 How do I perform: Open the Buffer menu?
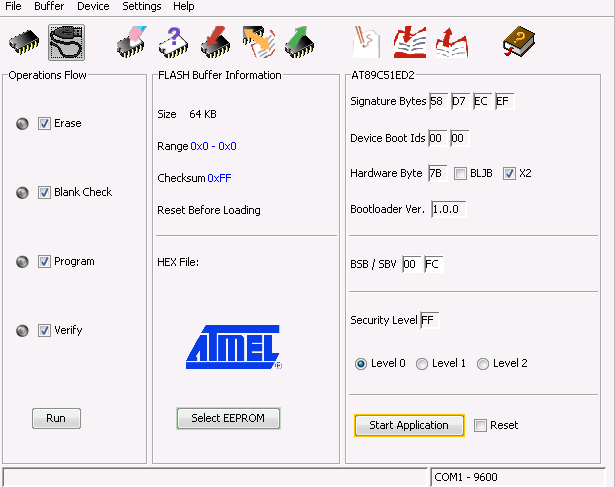point(49,6)
